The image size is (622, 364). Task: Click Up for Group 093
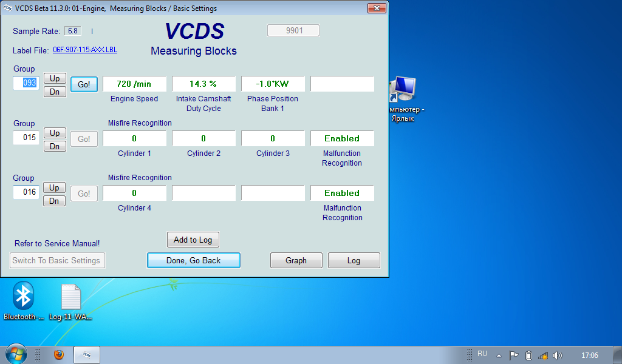pyautogui.click(x=55, y=78)
